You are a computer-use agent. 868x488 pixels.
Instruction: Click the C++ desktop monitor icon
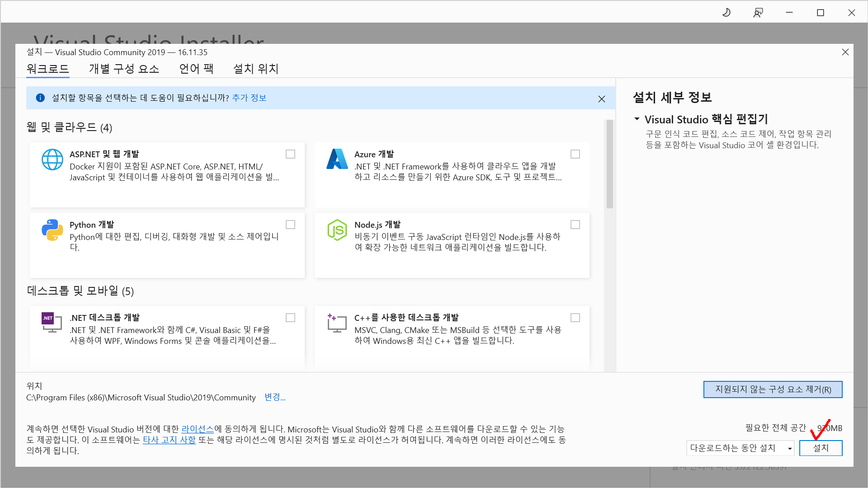point(337,323)
